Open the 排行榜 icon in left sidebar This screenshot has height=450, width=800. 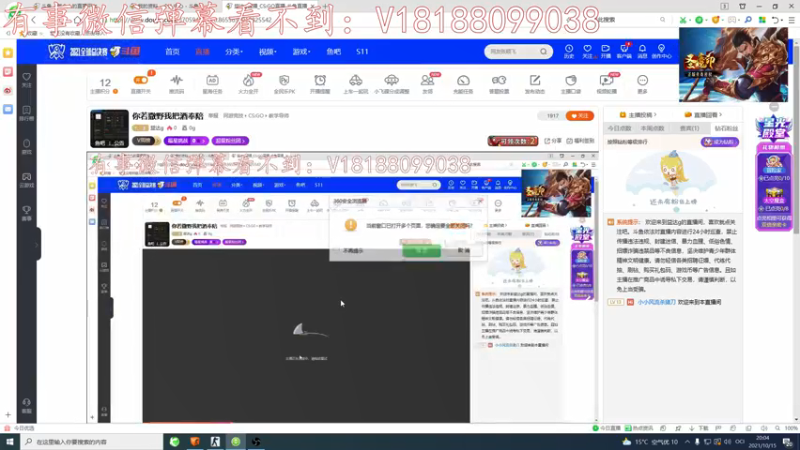(x=27, y=113)
